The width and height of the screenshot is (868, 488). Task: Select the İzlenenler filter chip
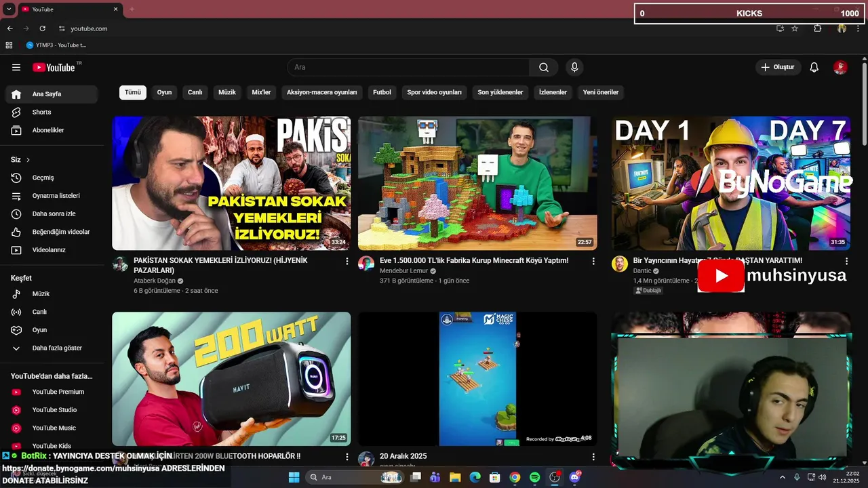[553, 92]
